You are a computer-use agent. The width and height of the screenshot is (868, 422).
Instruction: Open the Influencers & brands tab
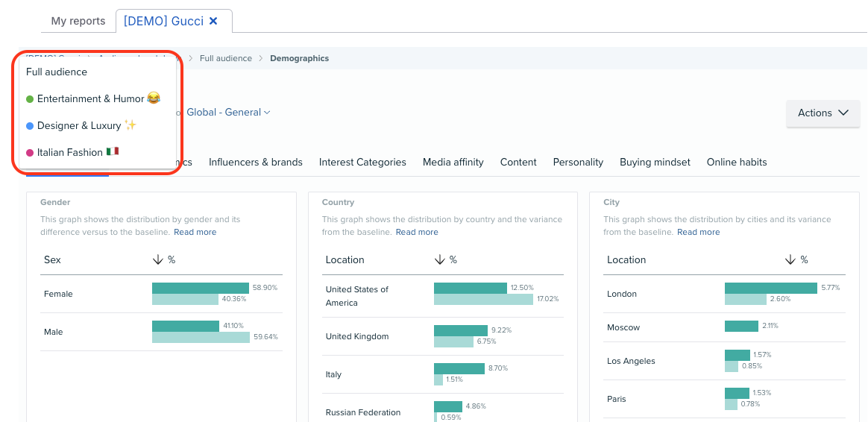tap(256, 162)
